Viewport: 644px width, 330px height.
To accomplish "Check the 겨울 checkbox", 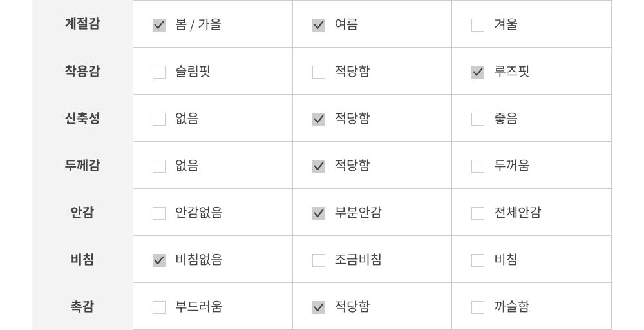I will (x=478, y=25).
